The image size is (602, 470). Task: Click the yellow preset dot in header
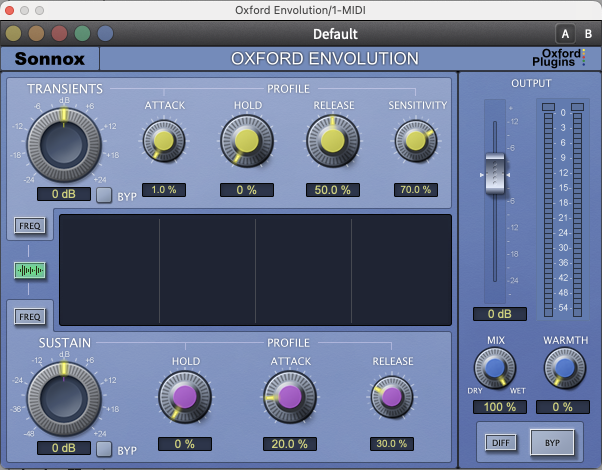pos(13,34)
